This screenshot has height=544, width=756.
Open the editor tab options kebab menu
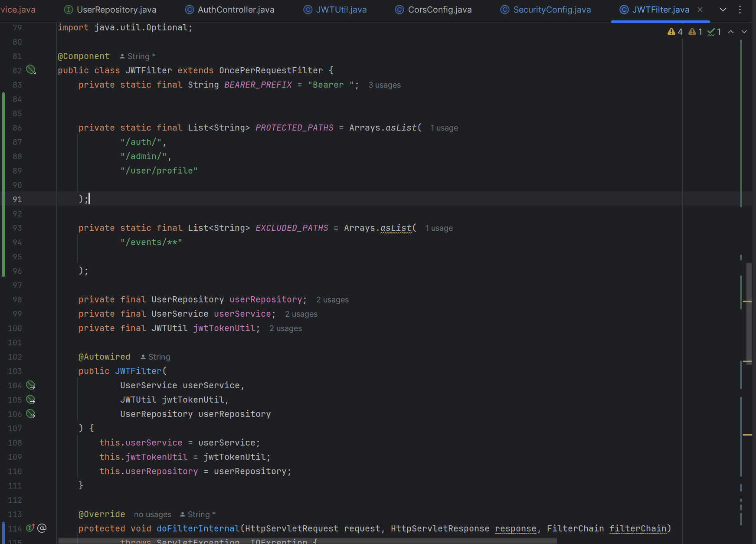coord(740,10)
